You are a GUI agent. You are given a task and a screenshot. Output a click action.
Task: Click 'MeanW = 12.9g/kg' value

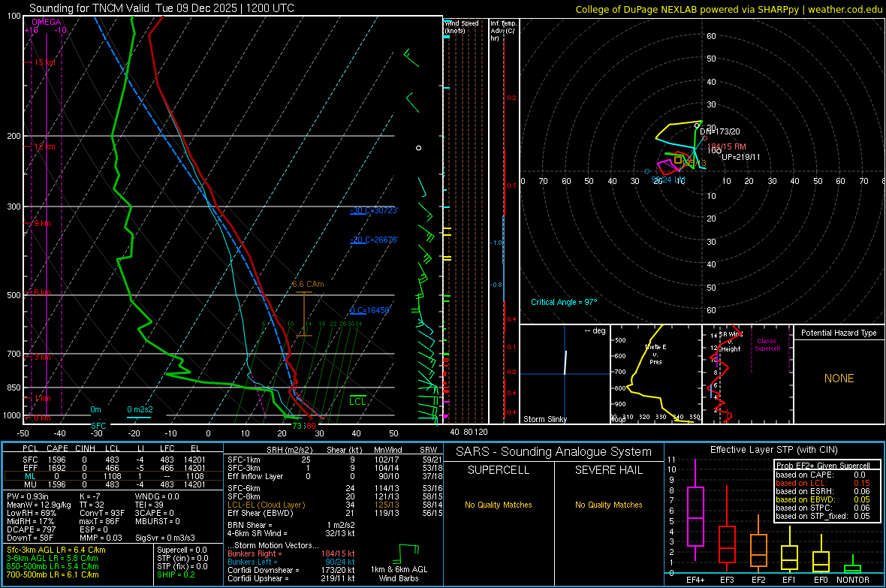(x=39, y=505)
